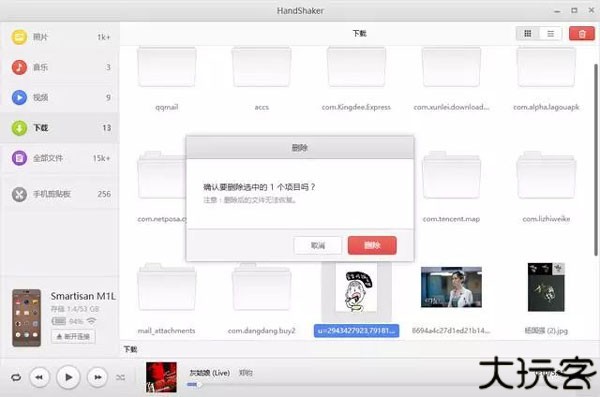Confirm deletion with the red 删除 button
The height and width of the screenshot is (397, 600).
(372, 245)
